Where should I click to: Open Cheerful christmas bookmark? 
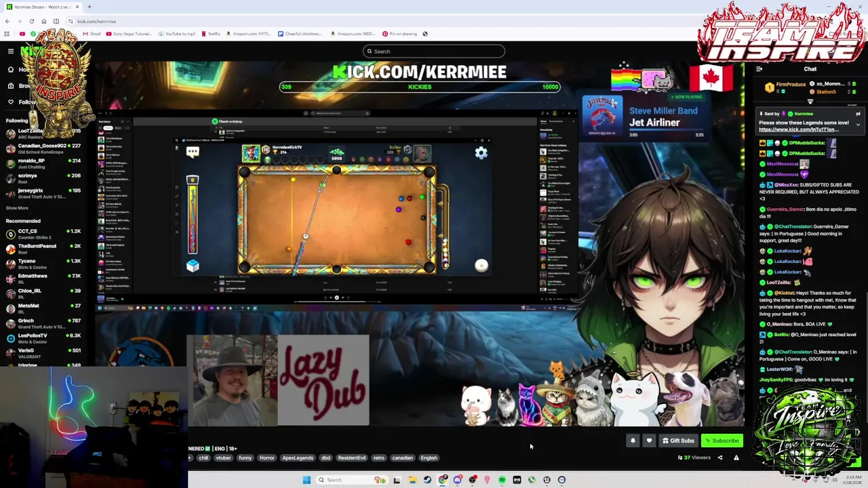tap(299, 34)
